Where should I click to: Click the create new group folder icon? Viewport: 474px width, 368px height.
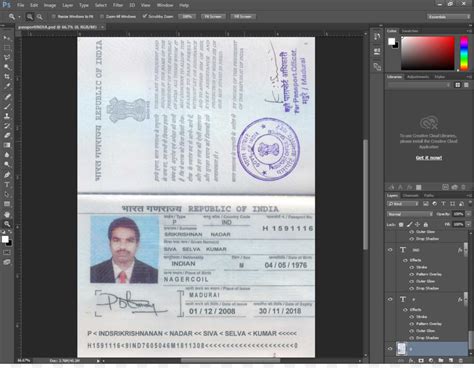(x=441, y=360)
